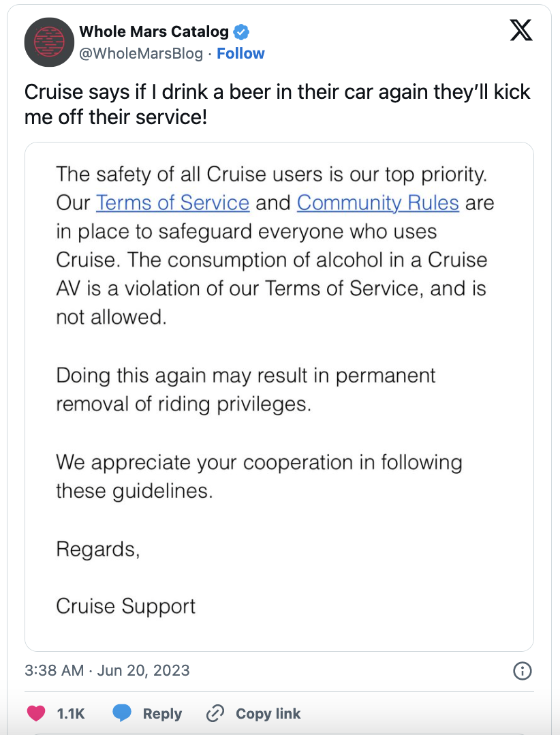Click the chain link icon
The image size is (560, 735).
215,713
